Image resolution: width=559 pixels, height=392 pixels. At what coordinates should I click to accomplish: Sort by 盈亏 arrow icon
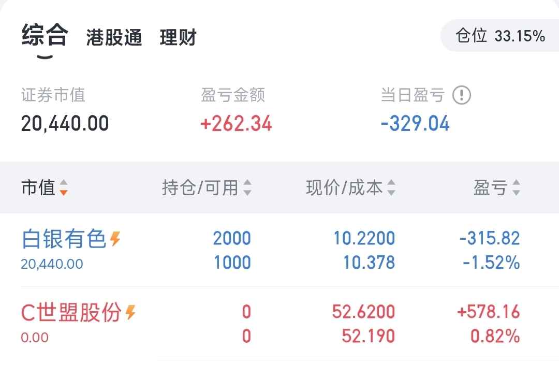tap(516, 187)
